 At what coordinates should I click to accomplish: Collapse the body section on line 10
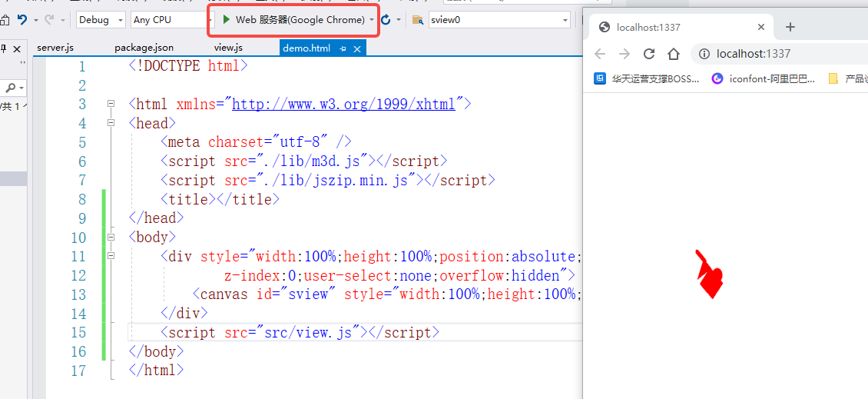click(111, 237)
